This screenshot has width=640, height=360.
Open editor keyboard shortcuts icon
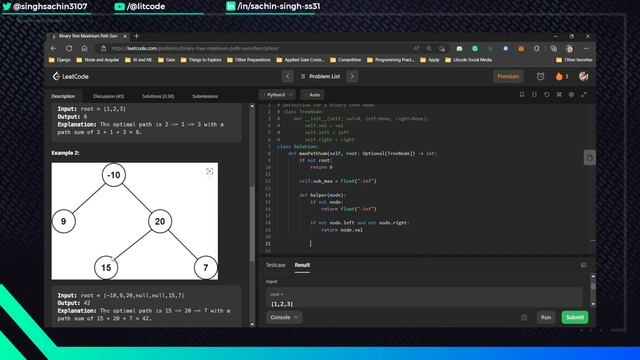click(559, 95)
